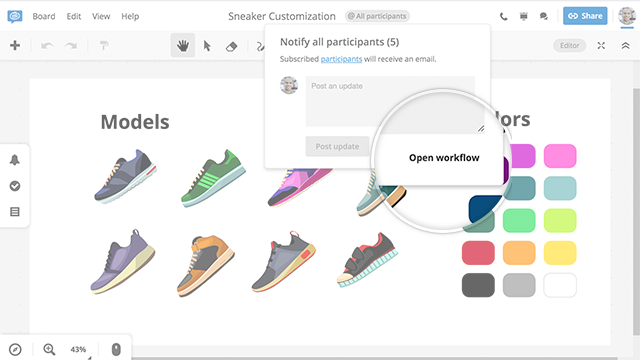Image resolution: width=640 pixels, height=360 pixels.
Task: Select the red color swatch
Action: pyautogui.click(x=478, y=253)
